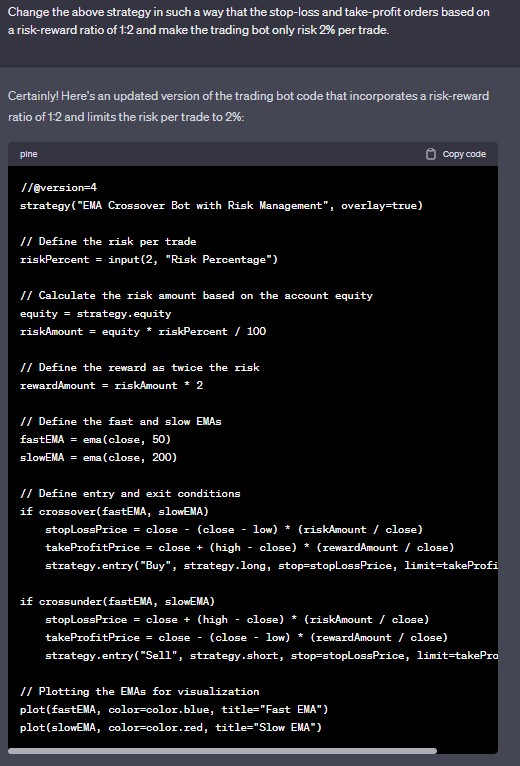Click the slowEMA = ema(close, 200) line
The height and width of the screenshot is (766, 520).
pos(99,458)
